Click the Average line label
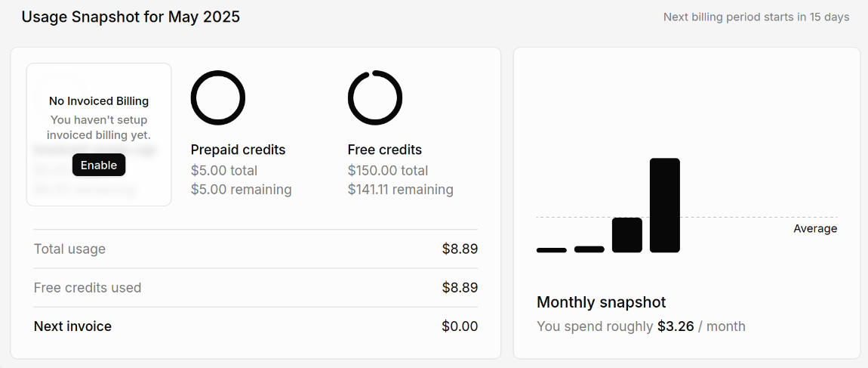This screenshot has width=868, height=368. point(815,229)
